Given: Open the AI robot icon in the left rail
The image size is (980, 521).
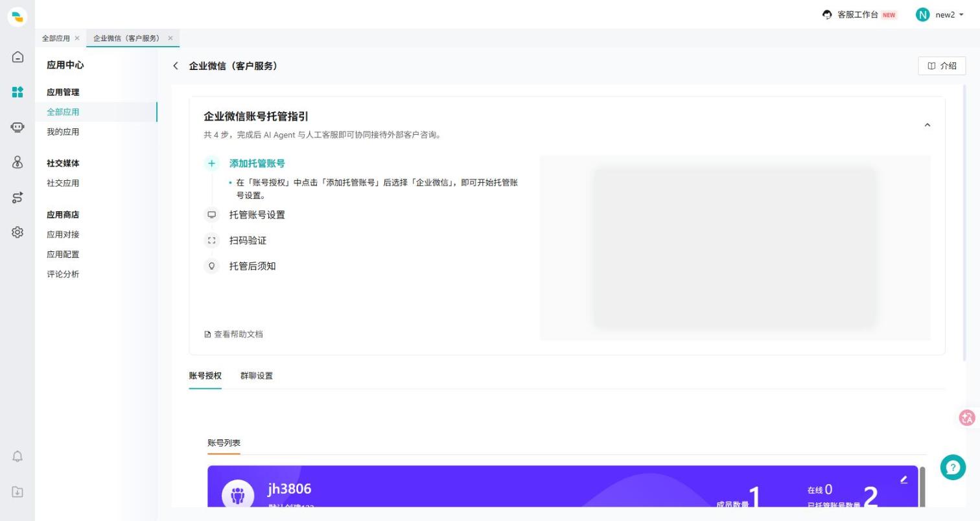Looking at the screenshot, I should pyautogui.click(x=17, y=127).
